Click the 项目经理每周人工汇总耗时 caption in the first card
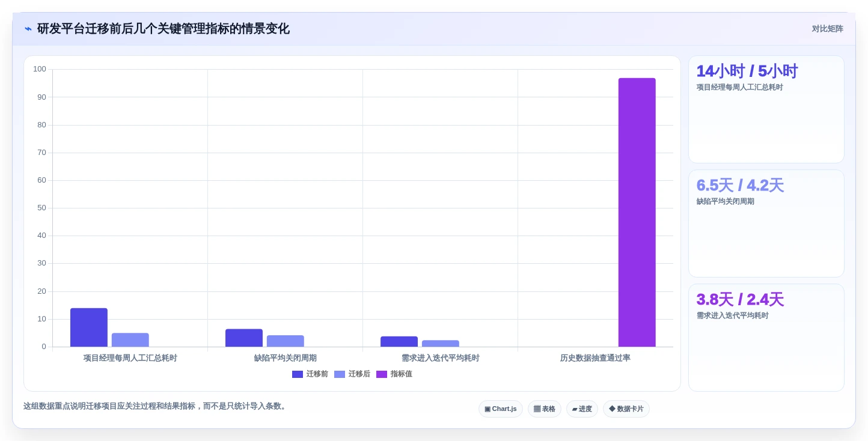Image resolution: width=868 pixels, height=441 pixels. 740,87
